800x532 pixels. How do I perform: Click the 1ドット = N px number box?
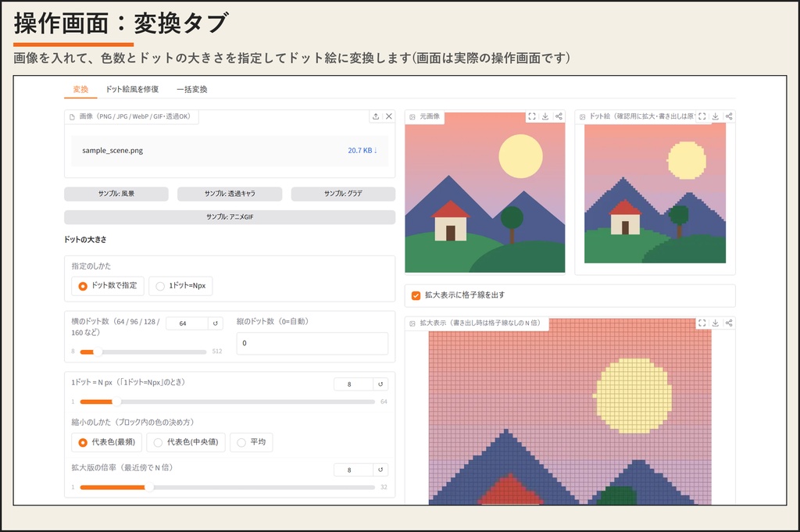[353, 384]
